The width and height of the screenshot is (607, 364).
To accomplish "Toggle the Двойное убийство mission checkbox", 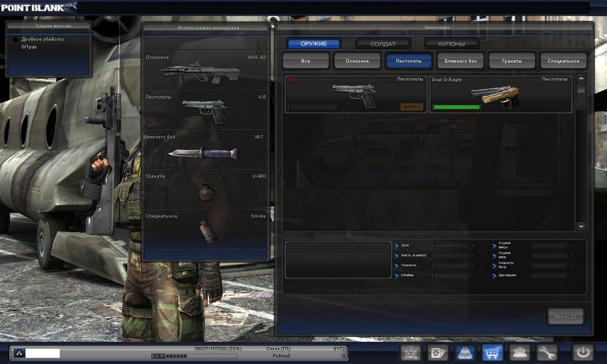I will pyautogui.click(x=15, y=40).
